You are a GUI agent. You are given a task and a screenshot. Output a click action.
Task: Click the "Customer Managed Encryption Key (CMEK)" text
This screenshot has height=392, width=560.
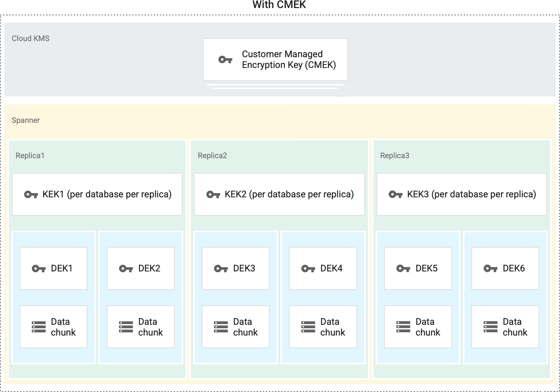(289, 60)
